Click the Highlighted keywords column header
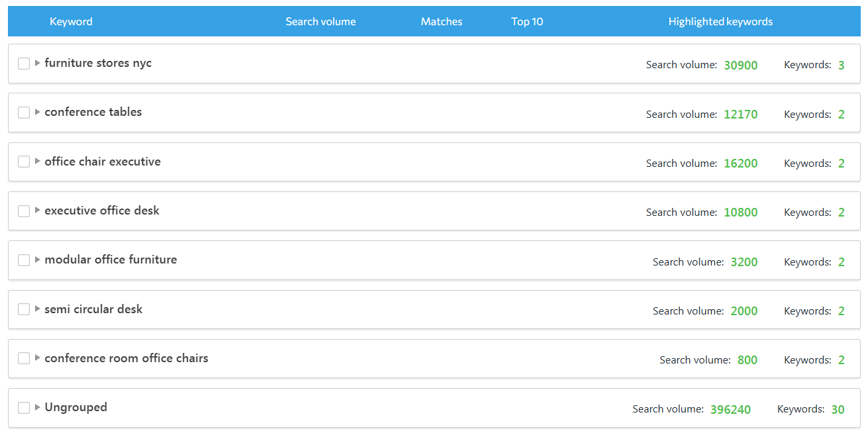Image resolution: width=868 pixels, height=435 pixels. [x=720, y=21]
